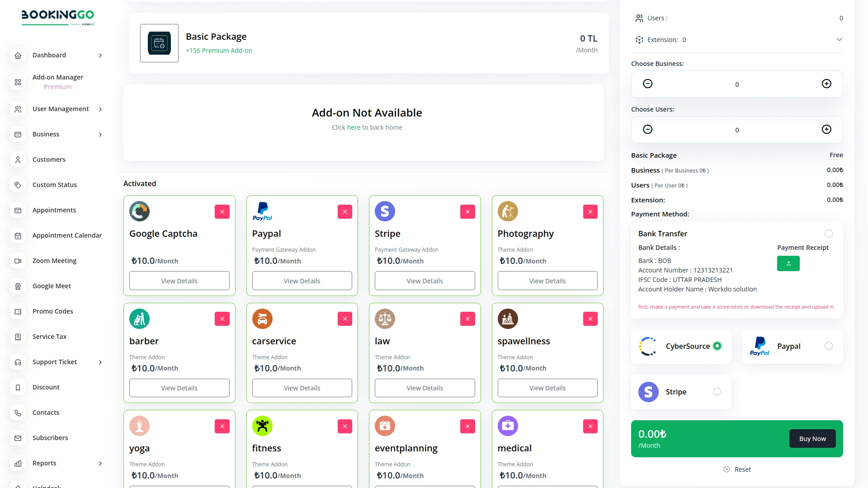
Task: Select the Support Ticket headphones icon
Action: pos(18,362)
